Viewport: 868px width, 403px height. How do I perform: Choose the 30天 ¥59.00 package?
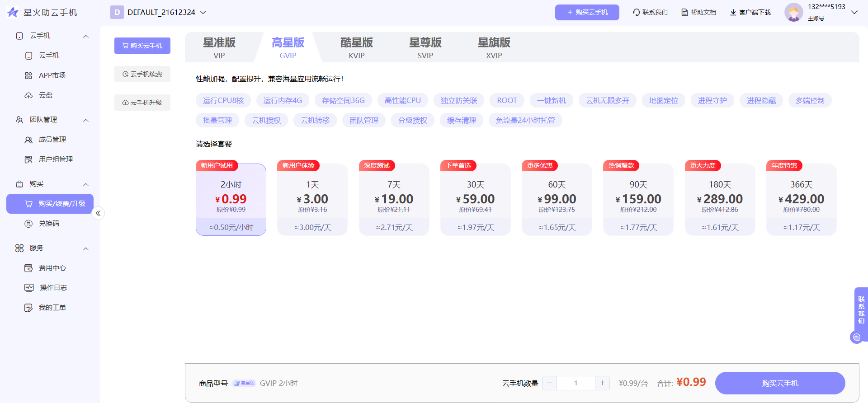point(475,200)
